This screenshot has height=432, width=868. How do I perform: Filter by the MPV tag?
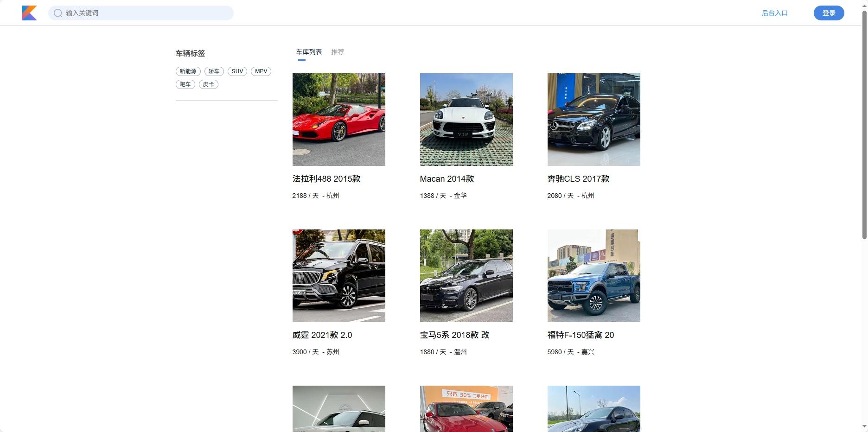click(261, 71)
